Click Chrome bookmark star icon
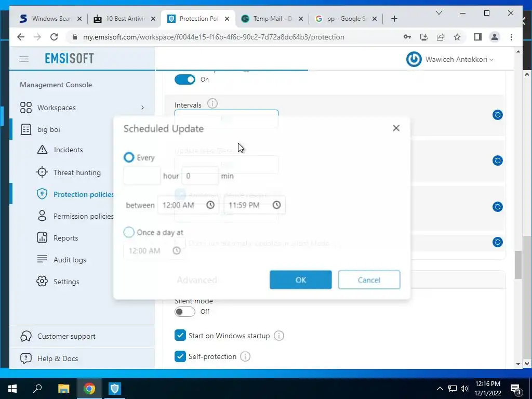This screenshot has width=532, height=399. click(x=457, y=37)
